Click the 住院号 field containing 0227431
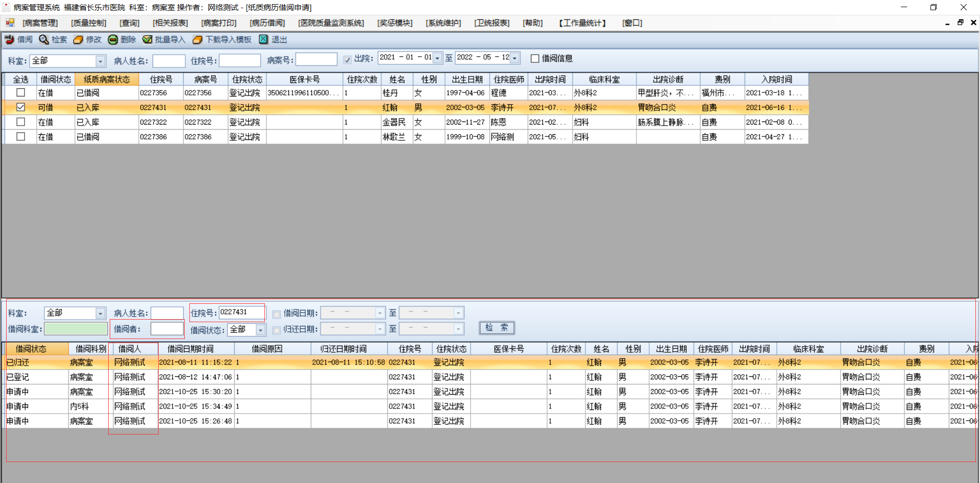The width and height of the screenshot is (980, 483). [x=241, y=312]
